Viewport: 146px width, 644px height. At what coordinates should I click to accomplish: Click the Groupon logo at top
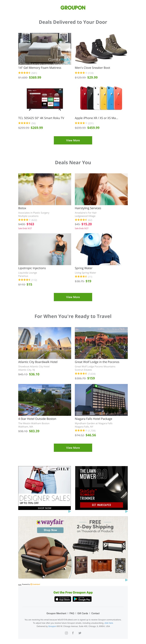73,8
